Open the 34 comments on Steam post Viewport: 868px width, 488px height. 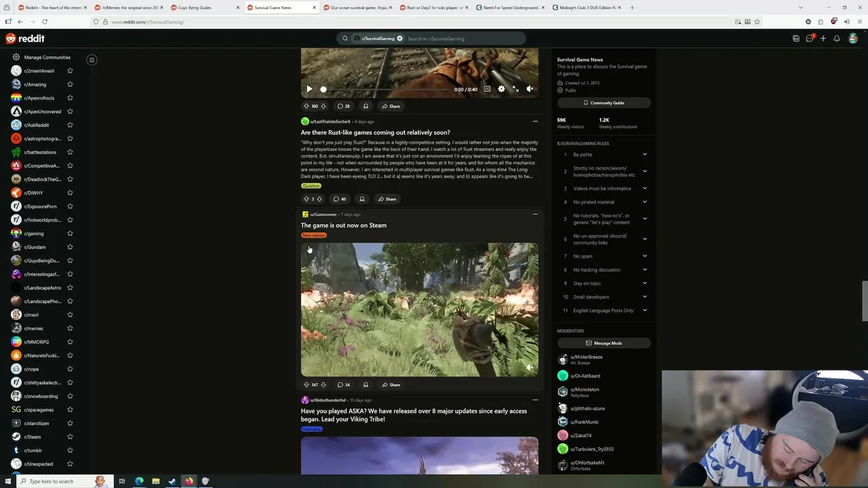click(344, 385)
